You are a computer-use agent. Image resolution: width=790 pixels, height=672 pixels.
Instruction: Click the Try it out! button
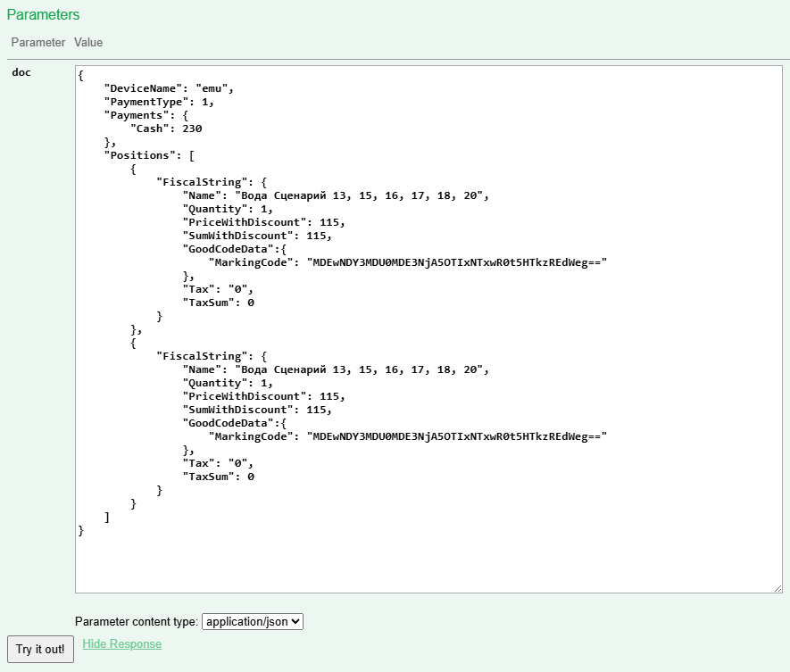(40, 649)
